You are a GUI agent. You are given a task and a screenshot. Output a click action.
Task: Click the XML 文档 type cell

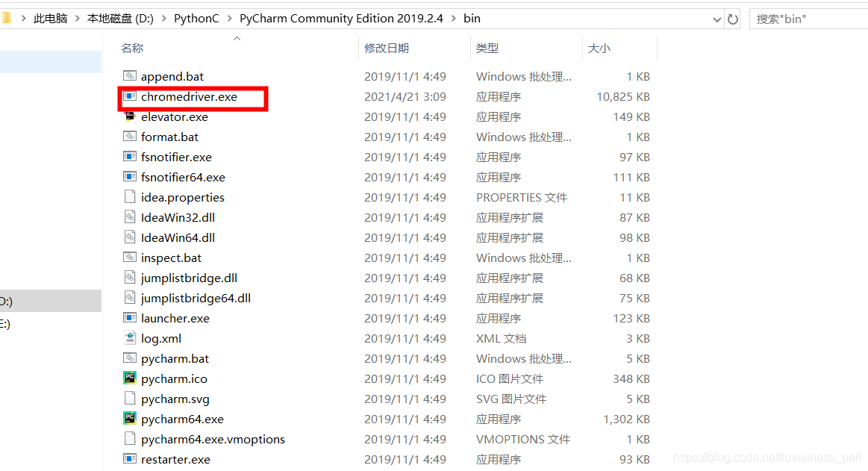tap(501, 338)
